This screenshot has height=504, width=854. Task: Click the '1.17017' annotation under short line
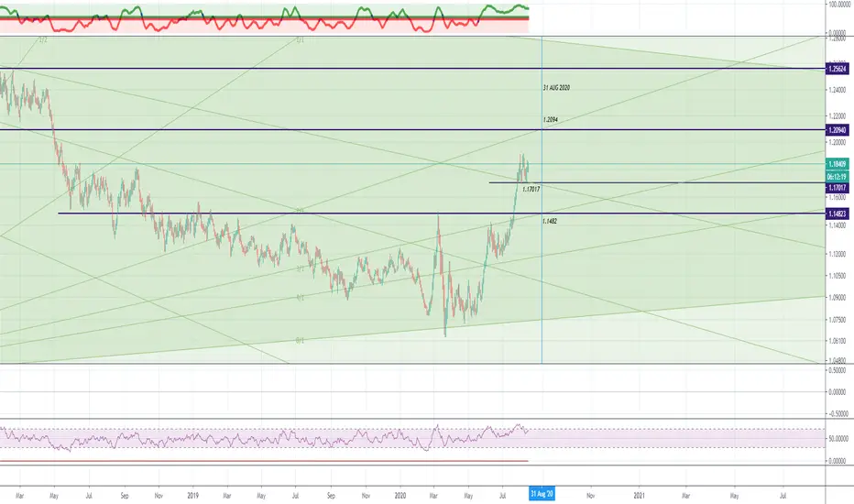(x=531, y=190)
